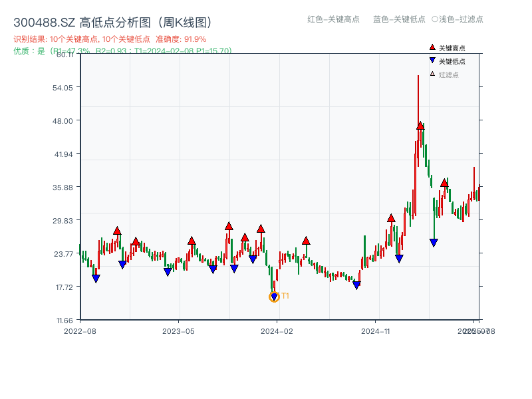Click the 300488.SZ 高低点分析图 title
The image size is (532, 399).
click(x=113, y=23)
